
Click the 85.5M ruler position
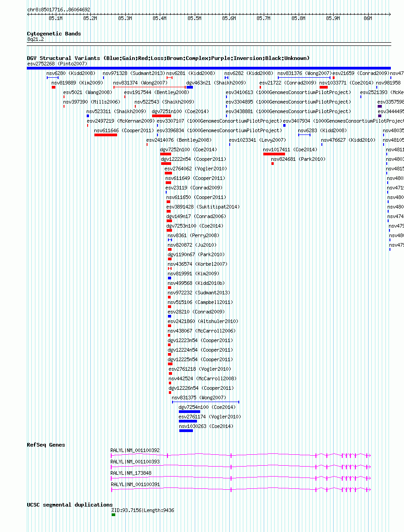(195, 18)
